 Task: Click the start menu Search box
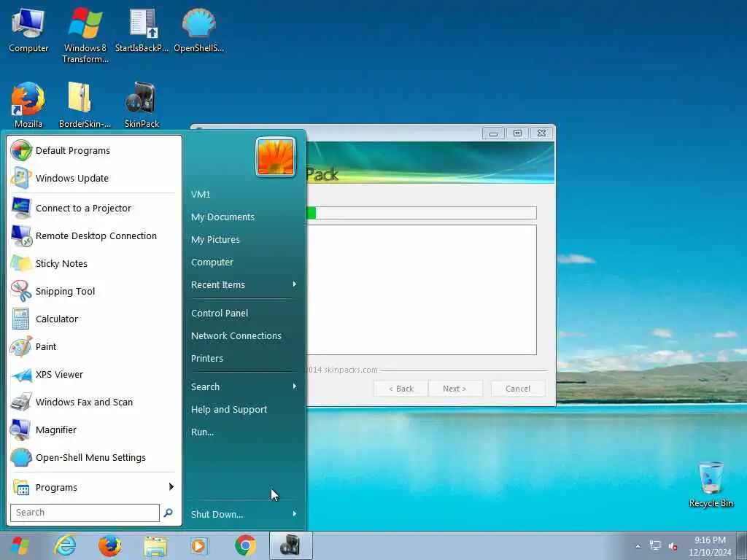click(x=85, y=513)
